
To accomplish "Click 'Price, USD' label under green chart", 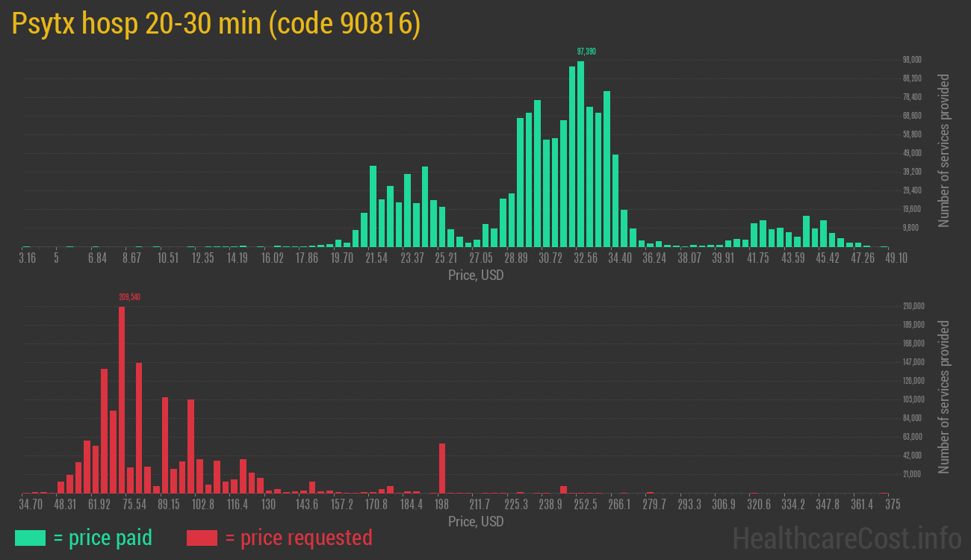I will [x=476, y=276].
